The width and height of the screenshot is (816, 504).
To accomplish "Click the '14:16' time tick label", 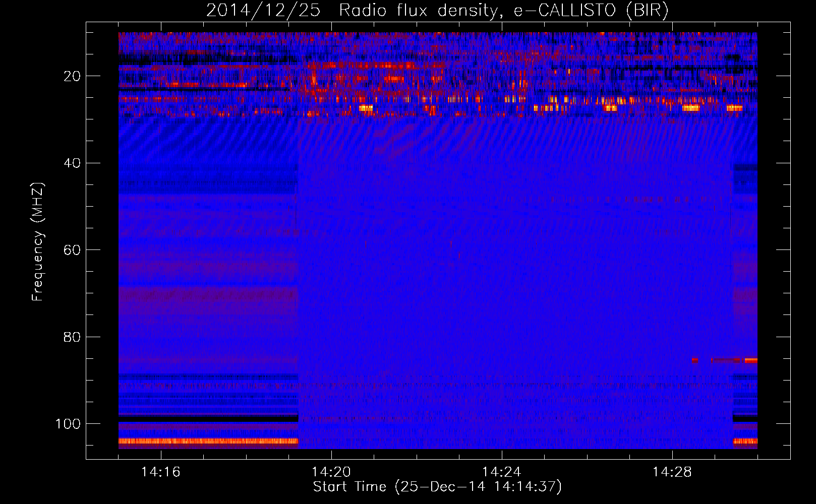I will (x=160, y=472).
